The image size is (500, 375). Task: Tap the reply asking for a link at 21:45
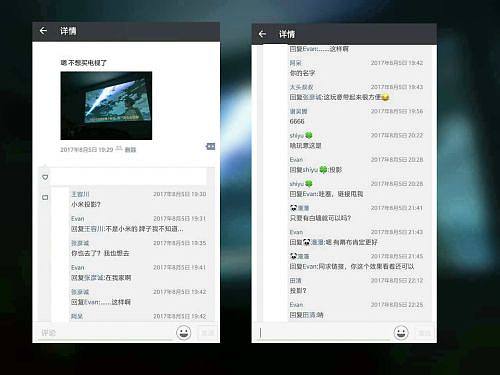[x=352, y=266]
